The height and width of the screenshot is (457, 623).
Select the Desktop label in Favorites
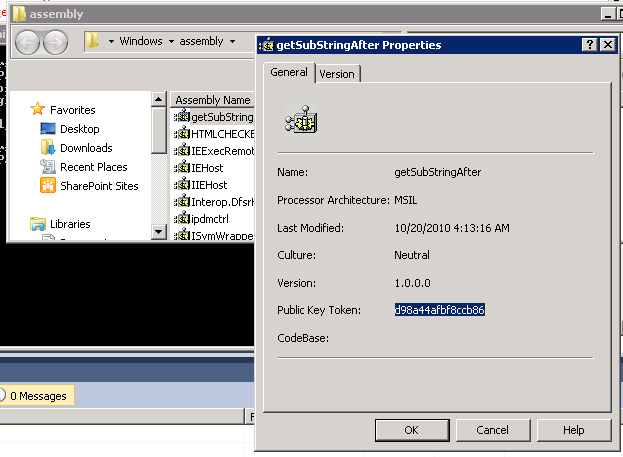point(80,129)
